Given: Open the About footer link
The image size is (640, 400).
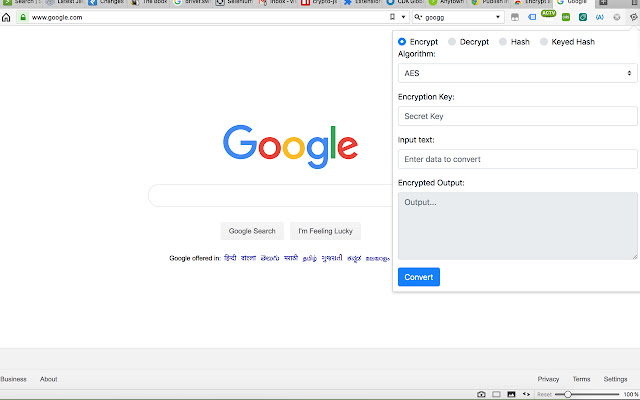Looking at the screenshot, I should coord(49,379).
